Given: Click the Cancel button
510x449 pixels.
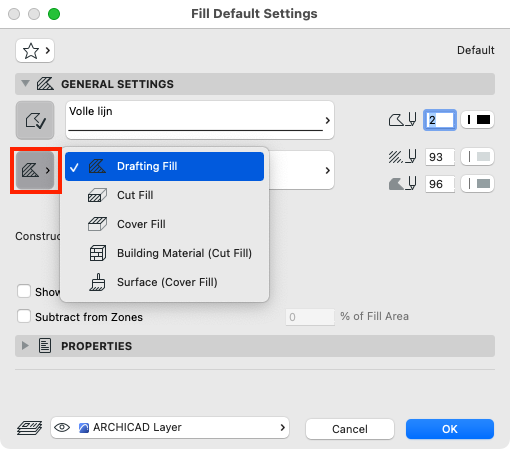Looking at the screenshot, I should 350,429.
